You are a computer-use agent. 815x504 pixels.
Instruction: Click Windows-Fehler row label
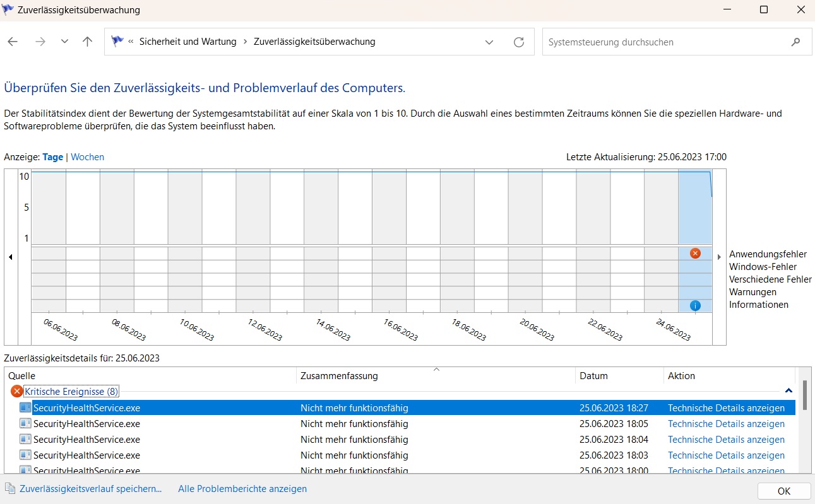pos(763,267)
